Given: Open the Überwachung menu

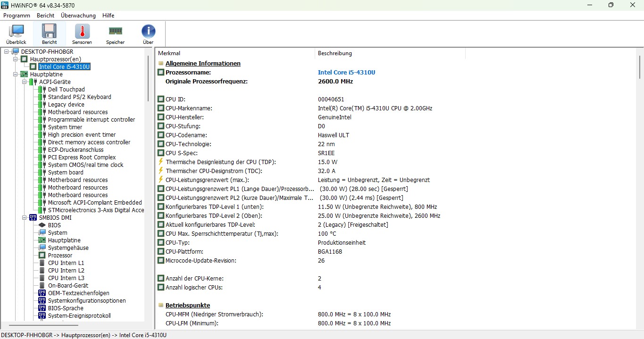Looking at the screenshot, I should click(78, 16).
